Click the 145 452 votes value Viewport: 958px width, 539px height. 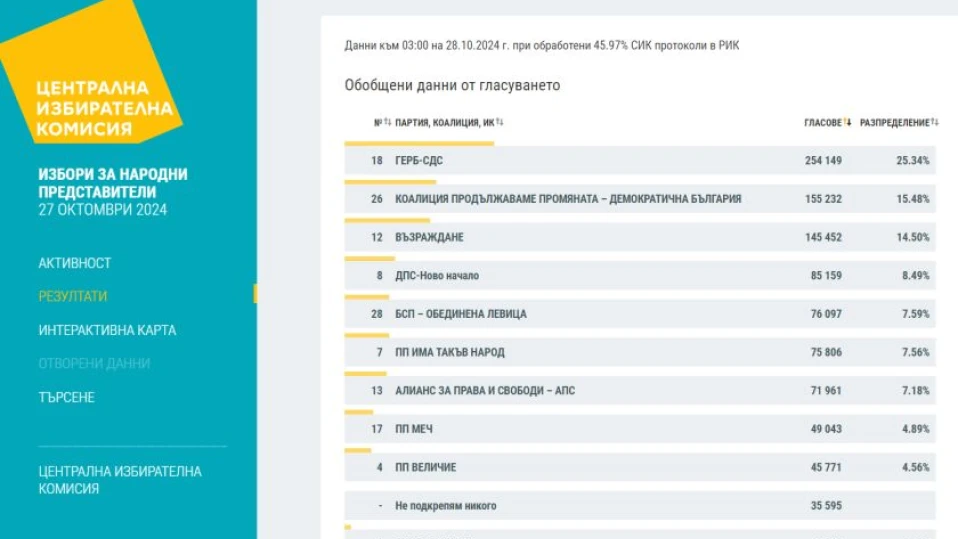[823, 237]
